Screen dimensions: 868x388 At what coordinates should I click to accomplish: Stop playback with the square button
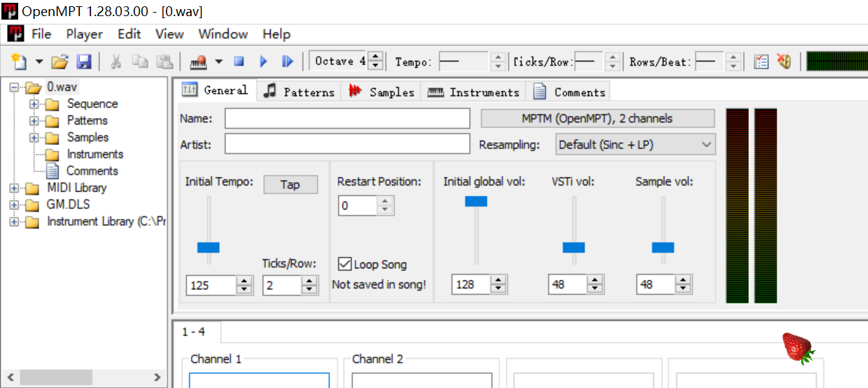(x=239, y=62)
